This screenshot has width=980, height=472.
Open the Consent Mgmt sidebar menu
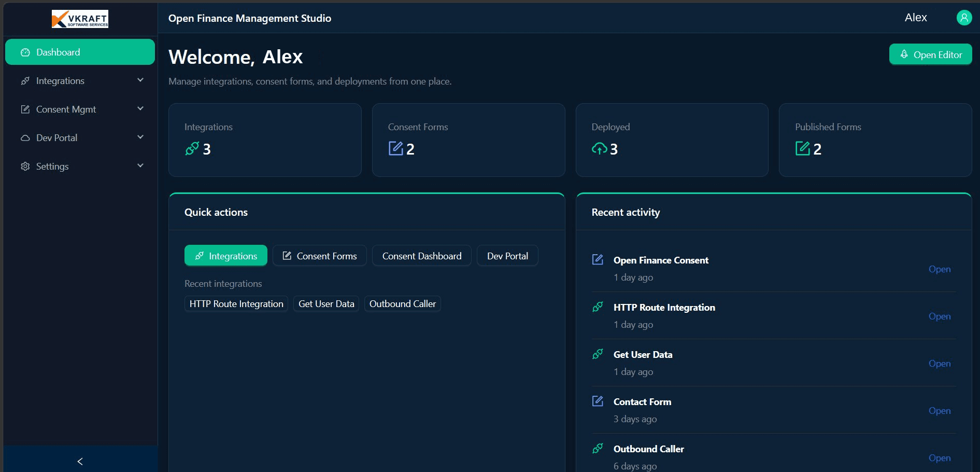[x=80, y=109]
